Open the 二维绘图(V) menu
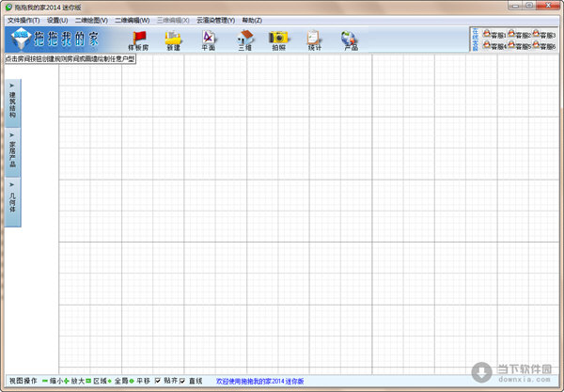 (x=91, y=20)
